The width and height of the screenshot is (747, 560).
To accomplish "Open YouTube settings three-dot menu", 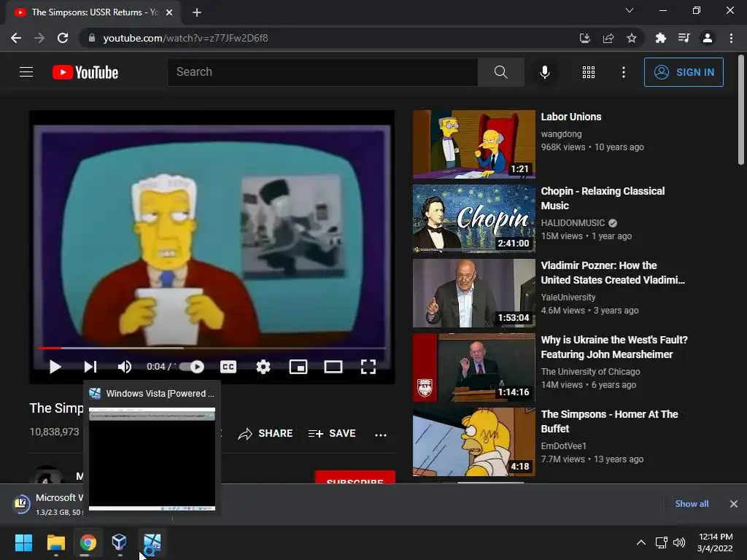I will point(624,72).
